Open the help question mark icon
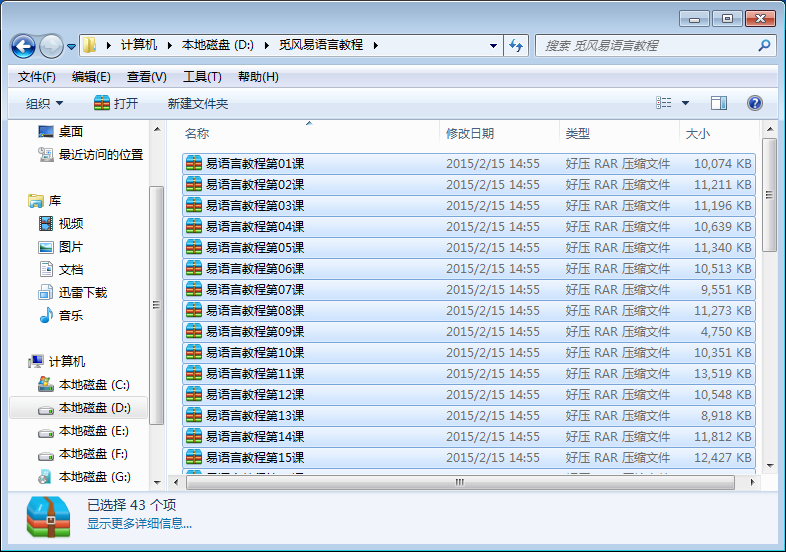The image size is (786, 552). 755,103
